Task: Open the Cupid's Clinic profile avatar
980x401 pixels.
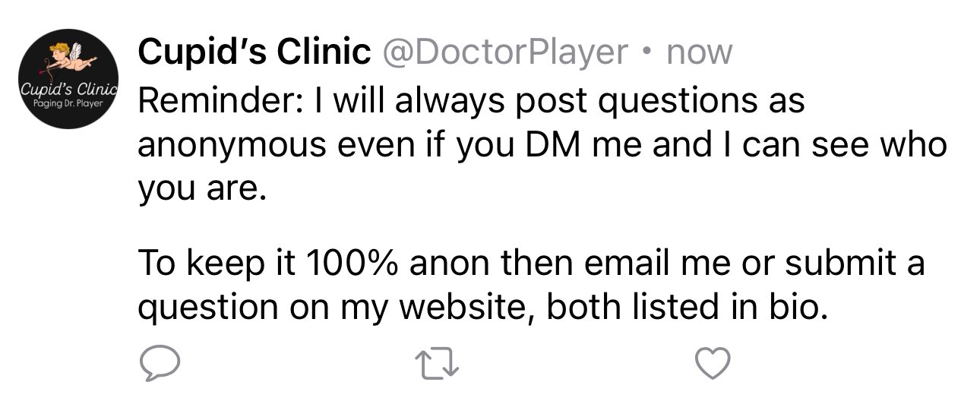Action: coord(68,79)
